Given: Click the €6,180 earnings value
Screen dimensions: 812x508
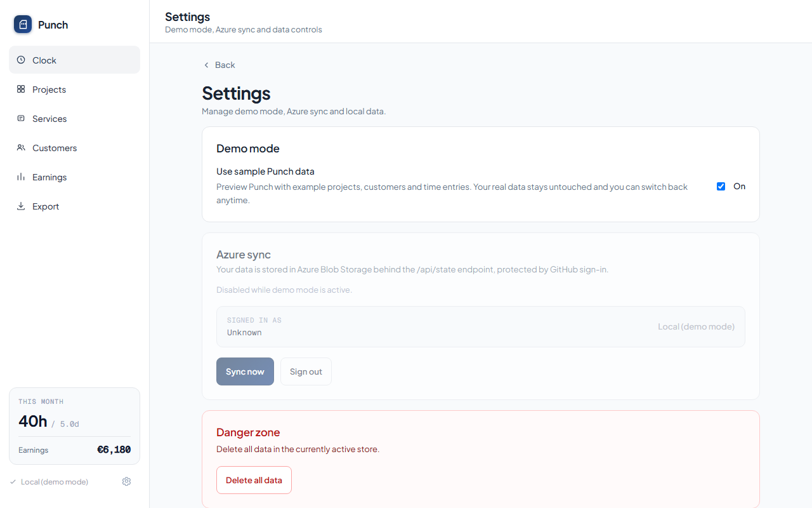Looking at the screenshot, I should 114,450.
